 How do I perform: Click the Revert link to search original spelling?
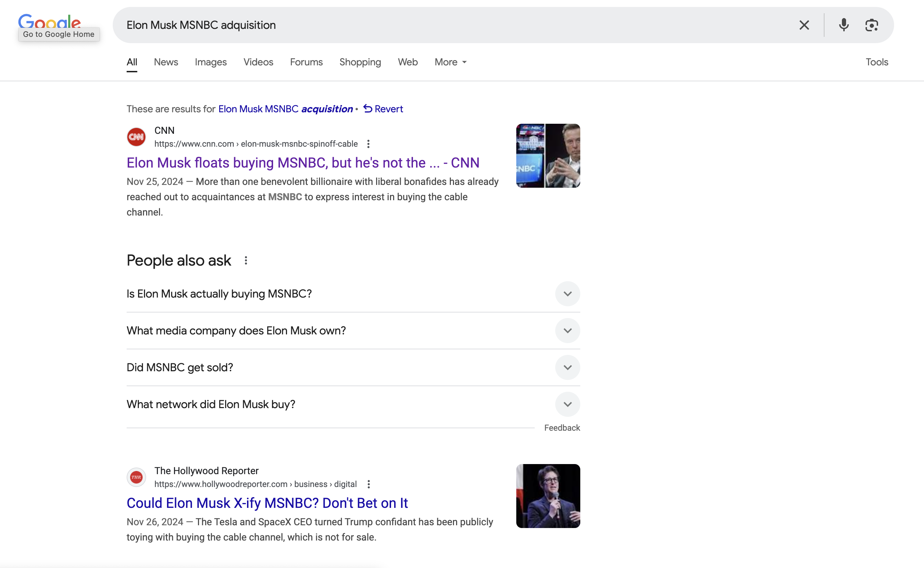(x=383, y=109)
